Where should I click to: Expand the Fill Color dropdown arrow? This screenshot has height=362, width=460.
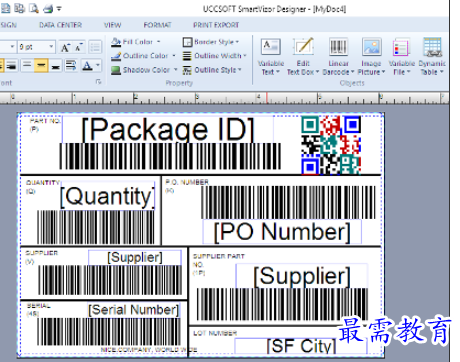(x=159, y=42)
